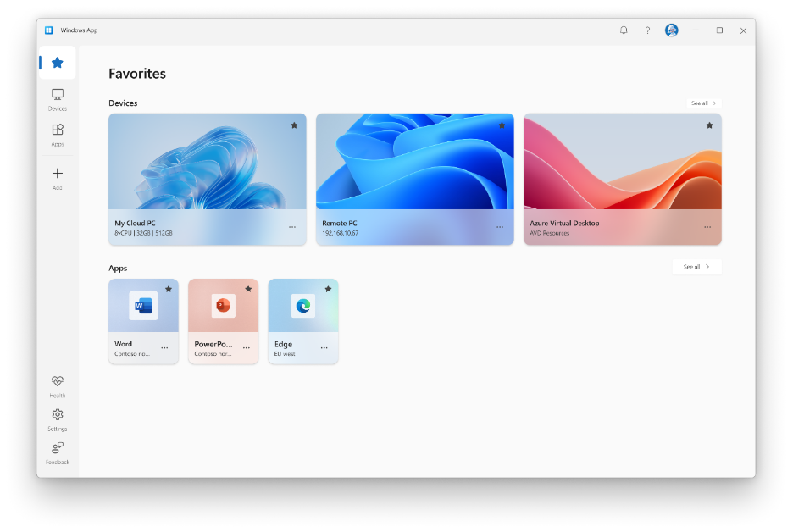Open Settings from the sidebar
793x532 pixels.
point(57,419)
